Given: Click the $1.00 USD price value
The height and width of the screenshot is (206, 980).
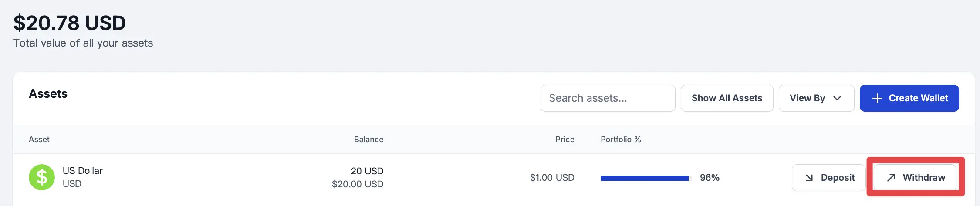Looking at the screenshot, I should tap(552, 178).
